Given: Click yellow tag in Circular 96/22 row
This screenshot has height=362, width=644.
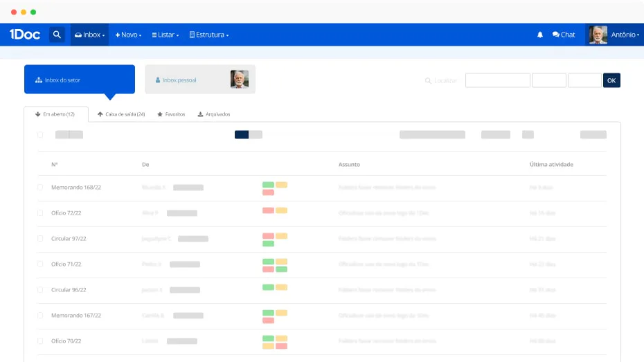Looking at the screenshot, I should point(281,287).
